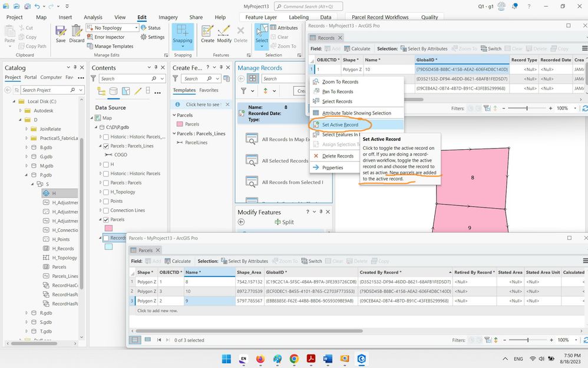Adjust the Parcels table zoom slider
This screenshot has height=368, width=588.
click(x=528, y=340)
